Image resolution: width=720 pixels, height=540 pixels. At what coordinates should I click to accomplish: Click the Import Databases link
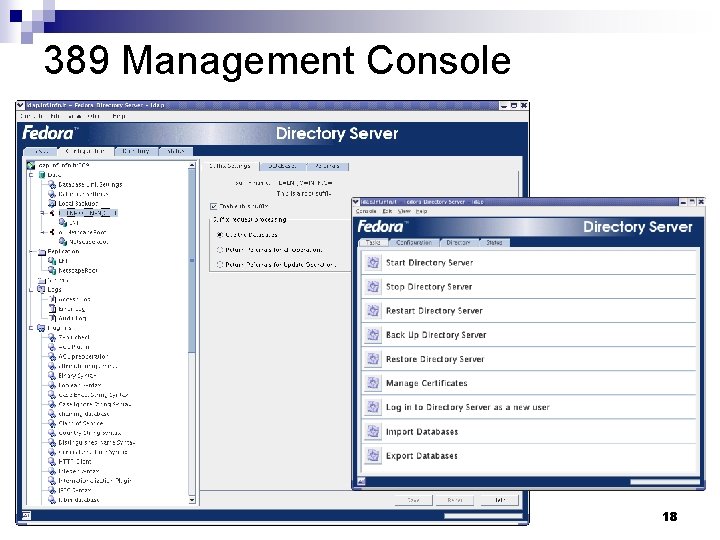tap(422, 432)
